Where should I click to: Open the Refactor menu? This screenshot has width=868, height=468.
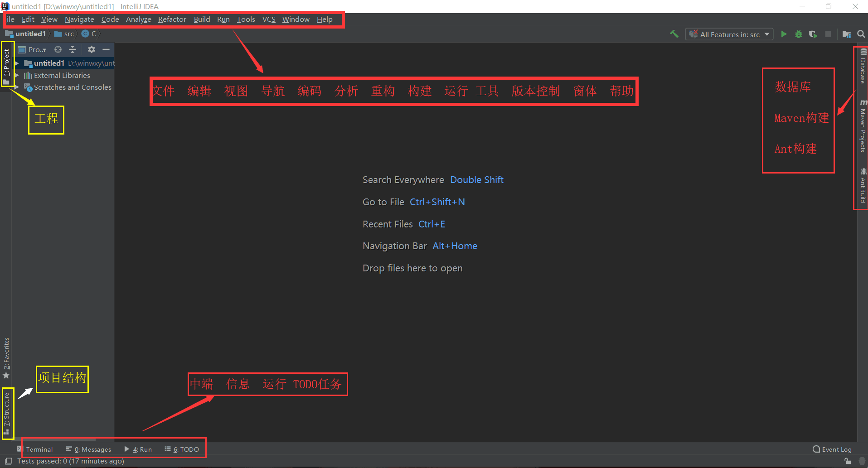pyautogui.click(x=172, y=19)
